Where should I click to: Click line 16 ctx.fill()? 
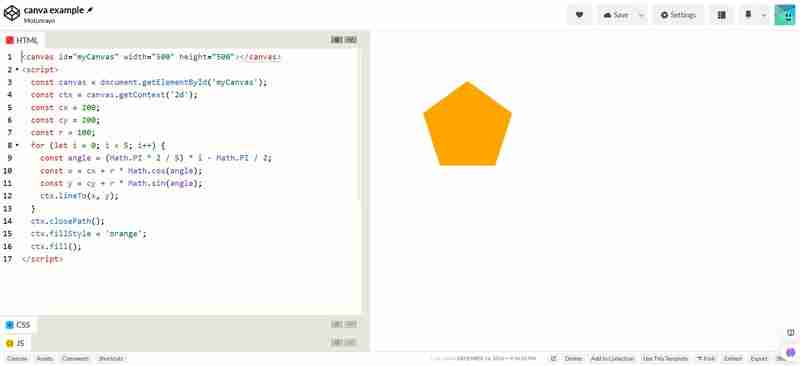(x=56, y=247)
